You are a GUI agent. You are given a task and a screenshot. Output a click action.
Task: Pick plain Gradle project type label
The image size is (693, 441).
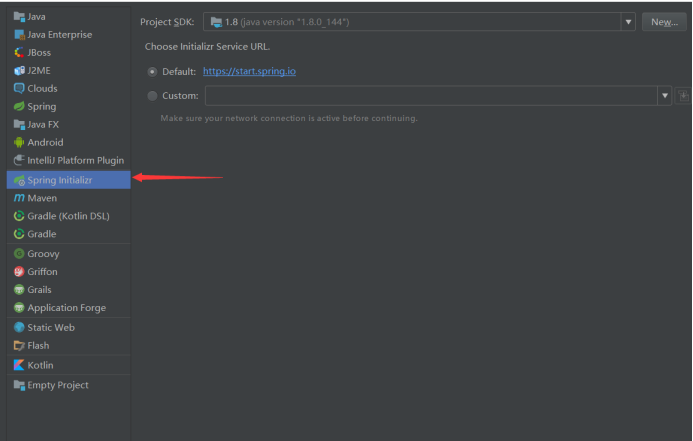(42, 234)
